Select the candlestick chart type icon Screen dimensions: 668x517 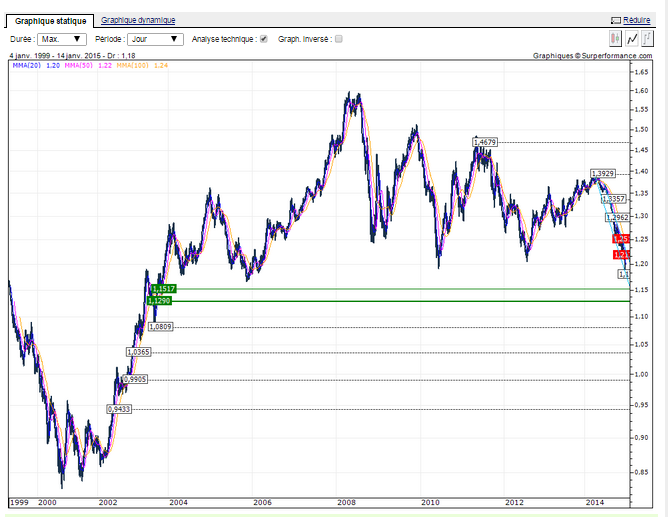[616, 39]
